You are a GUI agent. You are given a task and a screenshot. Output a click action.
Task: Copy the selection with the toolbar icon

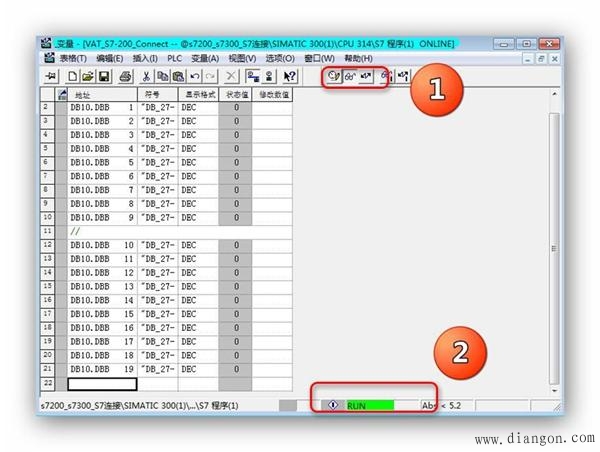(x=162, y=76)
